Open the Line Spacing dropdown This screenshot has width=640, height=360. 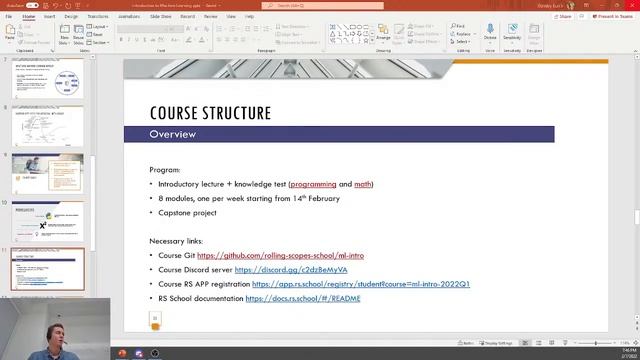[266, 29]
